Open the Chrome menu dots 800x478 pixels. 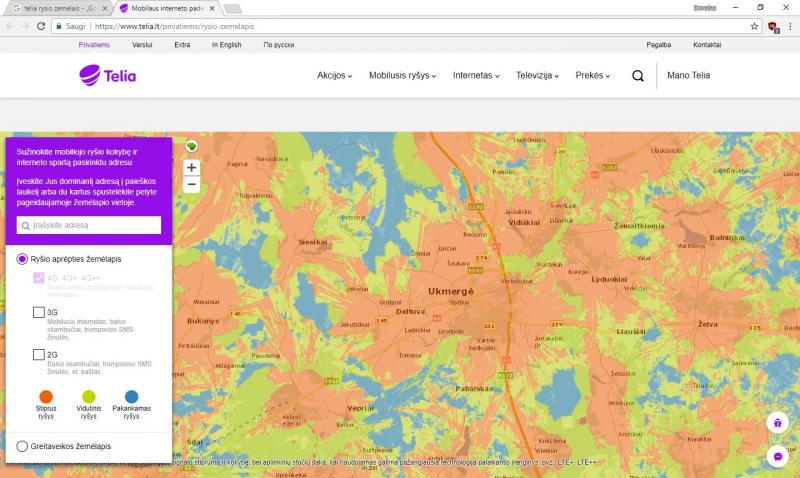pyautogui.click(x=790, y=26)
